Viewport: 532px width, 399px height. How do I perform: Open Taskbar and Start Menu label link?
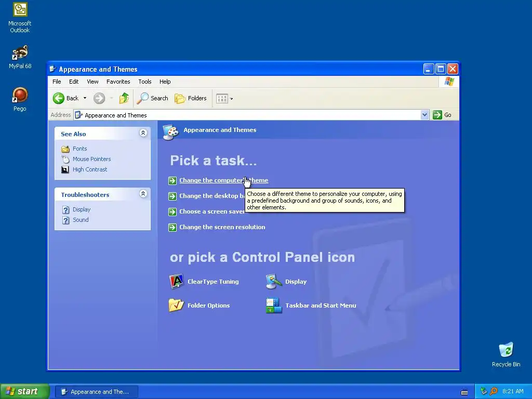coord(321,305)
